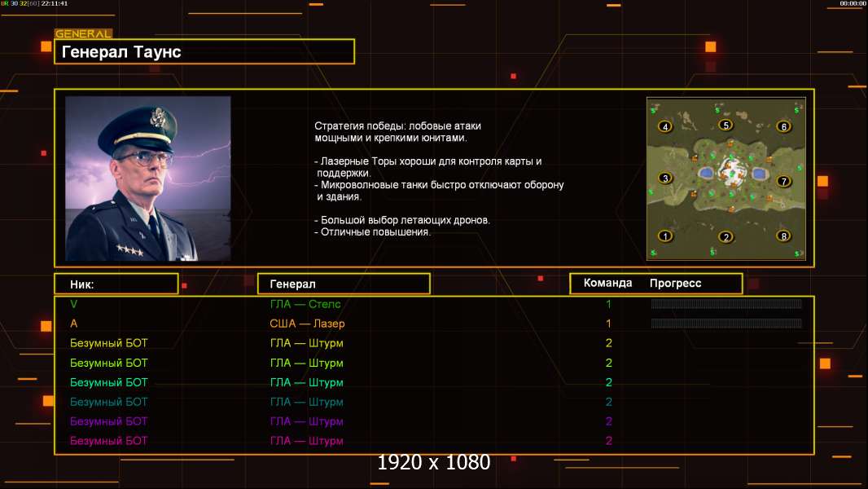The height and width of the screenshot is (489, 868).
Task: Click team number 1 in A row
Action: point(608,324)
